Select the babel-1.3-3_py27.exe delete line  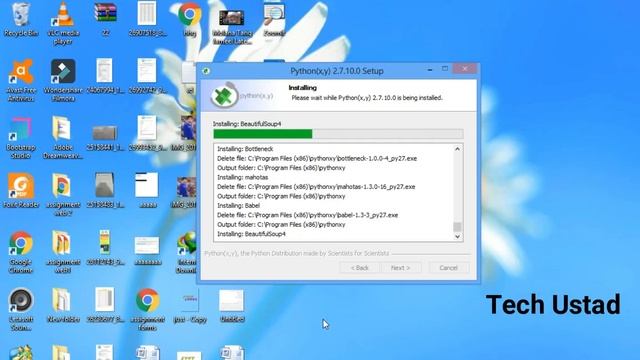308,215
